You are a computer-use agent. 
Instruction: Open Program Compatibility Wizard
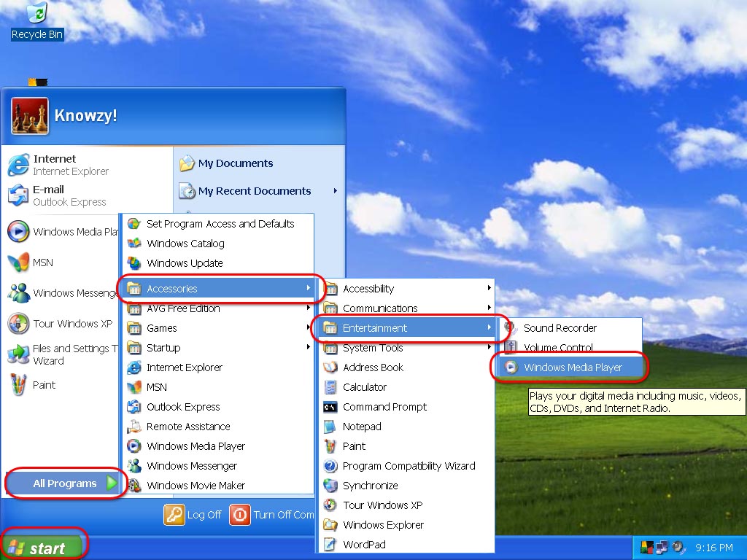pos(407,466)
